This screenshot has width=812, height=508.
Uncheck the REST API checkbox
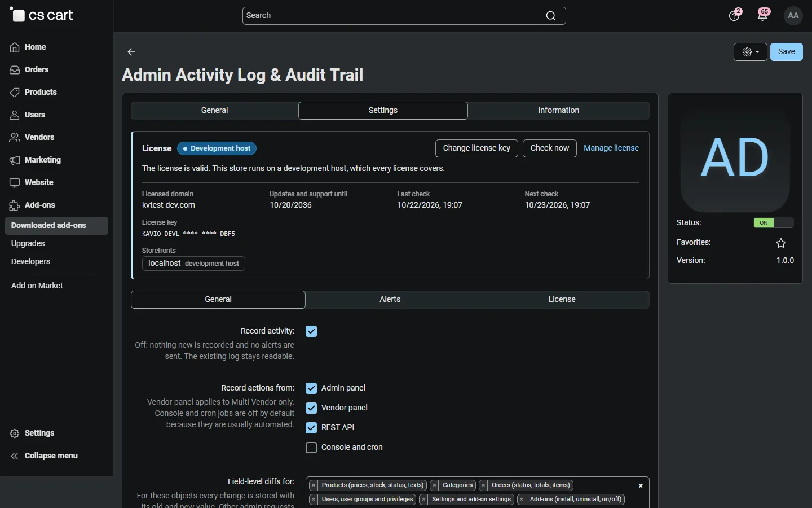[x=311, y=428]
